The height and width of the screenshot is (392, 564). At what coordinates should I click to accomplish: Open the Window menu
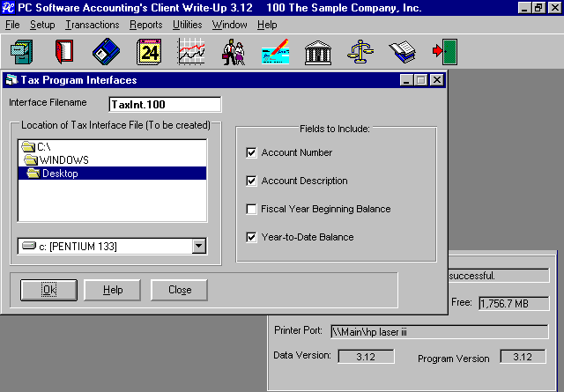[229, 25]
